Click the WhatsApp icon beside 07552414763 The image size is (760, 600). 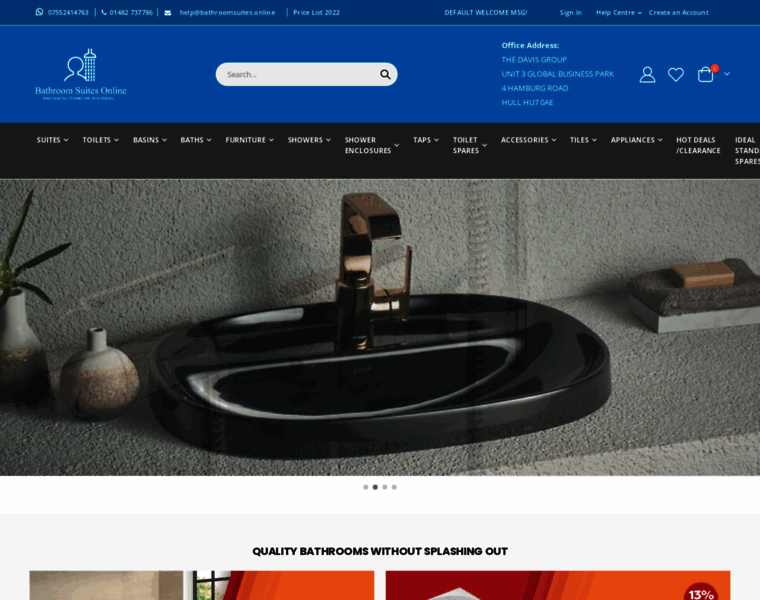[x=39, y=12]
